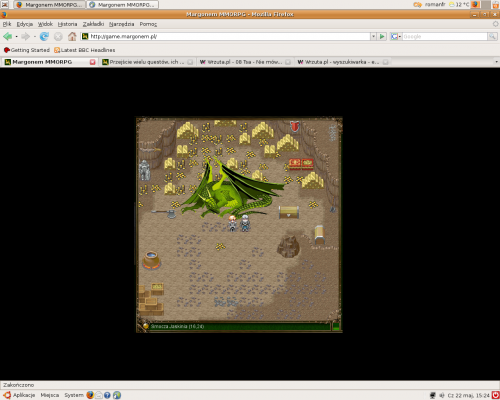Screen dimensions: 500x400
Task: Click the red shield icon in game
Action: tap(295, 126)
